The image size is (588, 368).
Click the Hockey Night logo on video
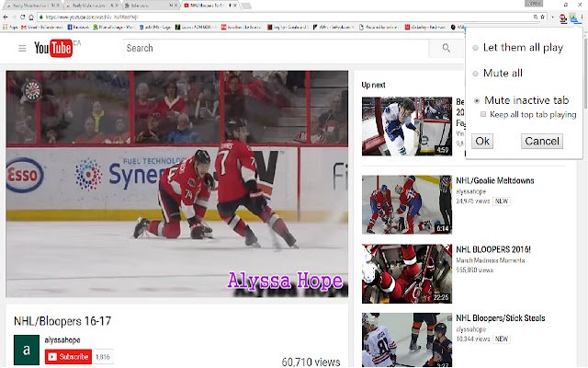coord(33,90)
